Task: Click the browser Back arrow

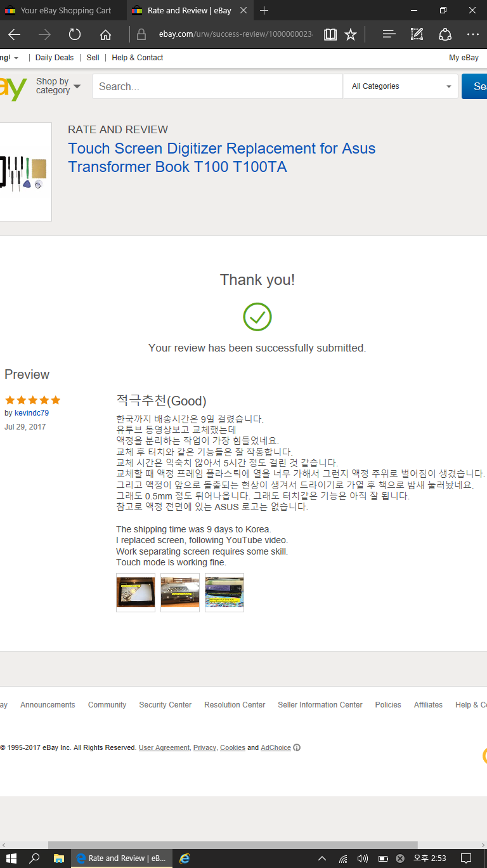Action: coord(14,34)
